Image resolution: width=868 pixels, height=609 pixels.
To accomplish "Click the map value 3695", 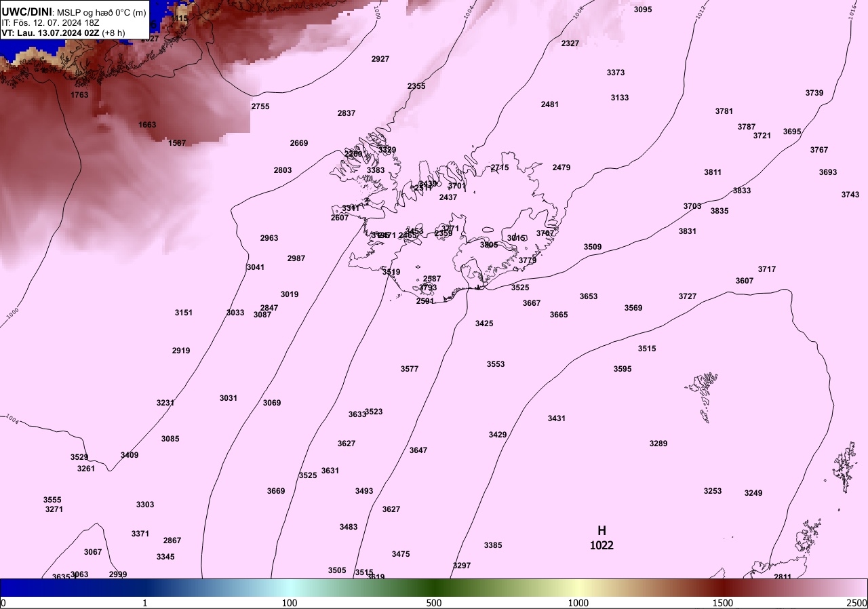I will click(x=792, y=132).
